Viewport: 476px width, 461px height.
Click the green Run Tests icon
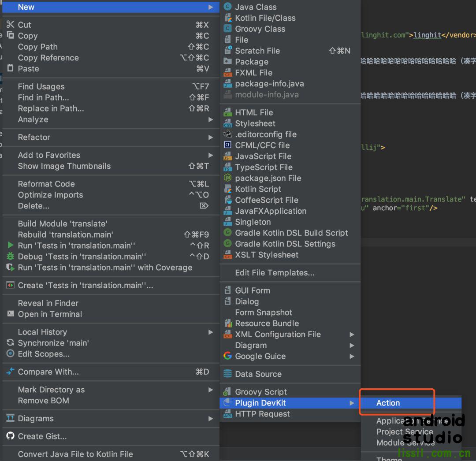pyautogui.click(x=10, y=245)
